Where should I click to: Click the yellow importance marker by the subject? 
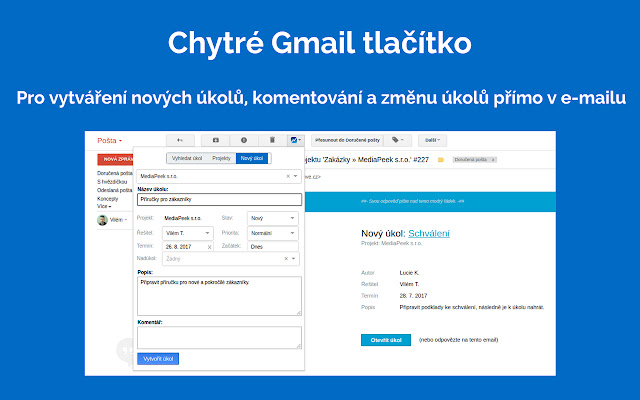[x=441, y=160]
